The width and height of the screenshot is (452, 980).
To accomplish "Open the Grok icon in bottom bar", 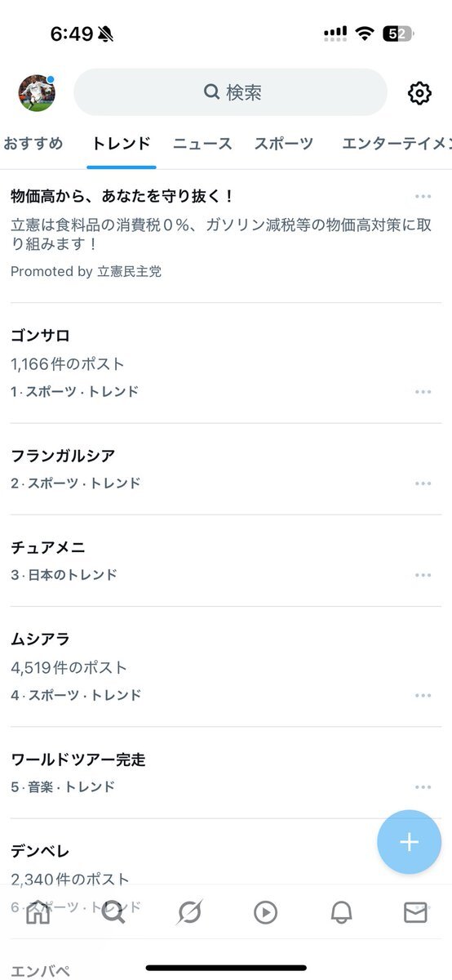I will [189, 912].
